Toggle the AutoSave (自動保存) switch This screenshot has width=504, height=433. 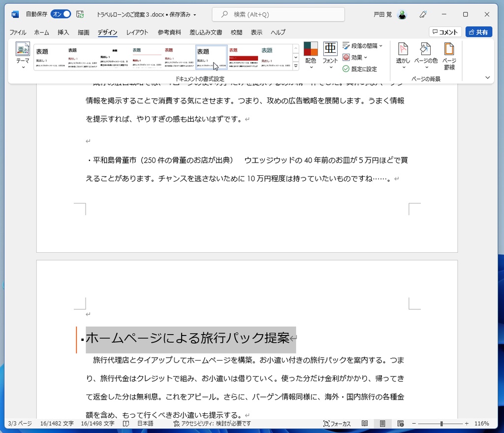(x=61, y=14)
